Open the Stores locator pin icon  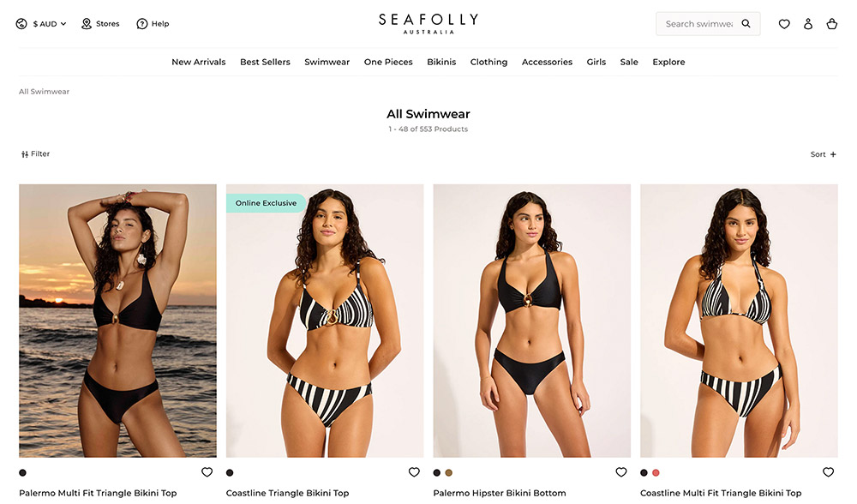[87, 23]
